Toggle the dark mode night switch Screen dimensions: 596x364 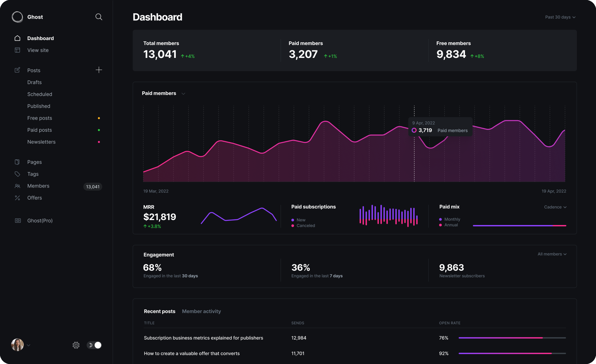[94, 345]
